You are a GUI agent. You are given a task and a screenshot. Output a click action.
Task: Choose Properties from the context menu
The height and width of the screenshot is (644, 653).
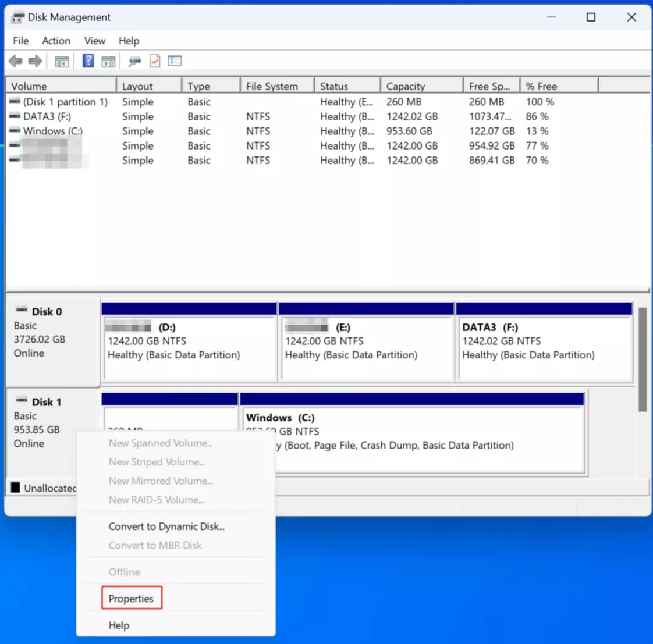pos(132,599)
